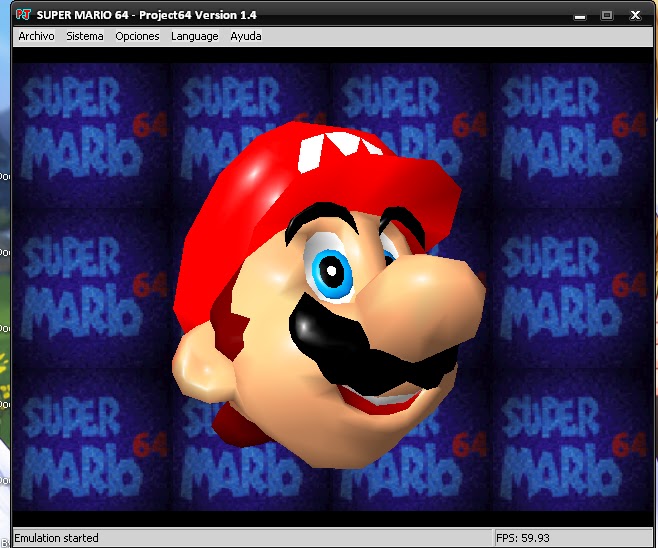Open the Ayuda menu
Viewport: 658px width, 548px height.
click(x=245, y=36)
